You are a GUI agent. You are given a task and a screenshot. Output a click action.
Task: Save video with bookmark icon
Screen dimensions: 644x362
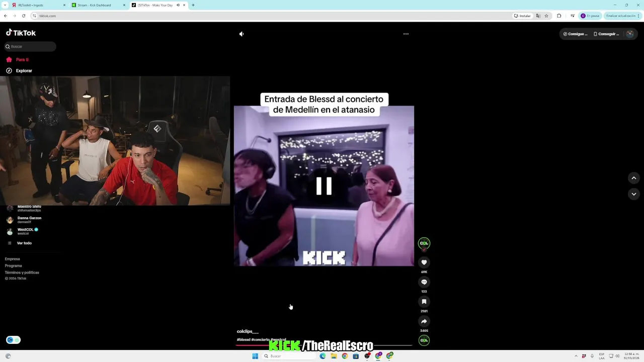[x=424, y=302]
